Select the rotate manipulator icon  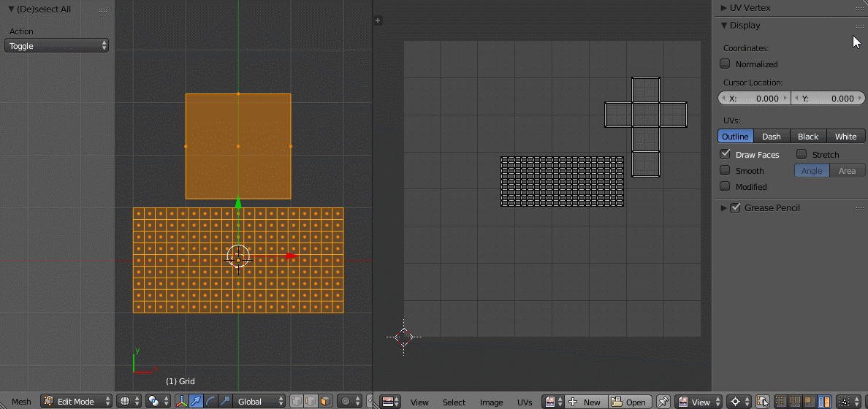pyautogui.click(x=210, y=402)
